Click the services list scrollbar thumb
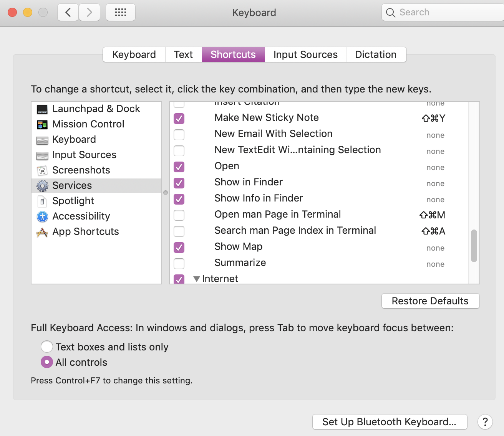The height and width of the screenshot is (436, 504). (474, 246)
